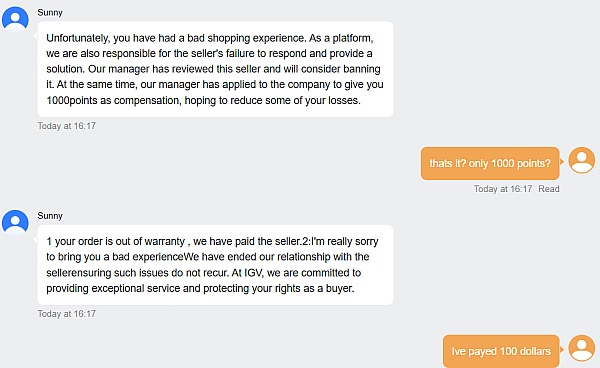This screenshot has height=368, width=600.
Task: Click the 'out of warranty' message bubble
Action: 215,265
